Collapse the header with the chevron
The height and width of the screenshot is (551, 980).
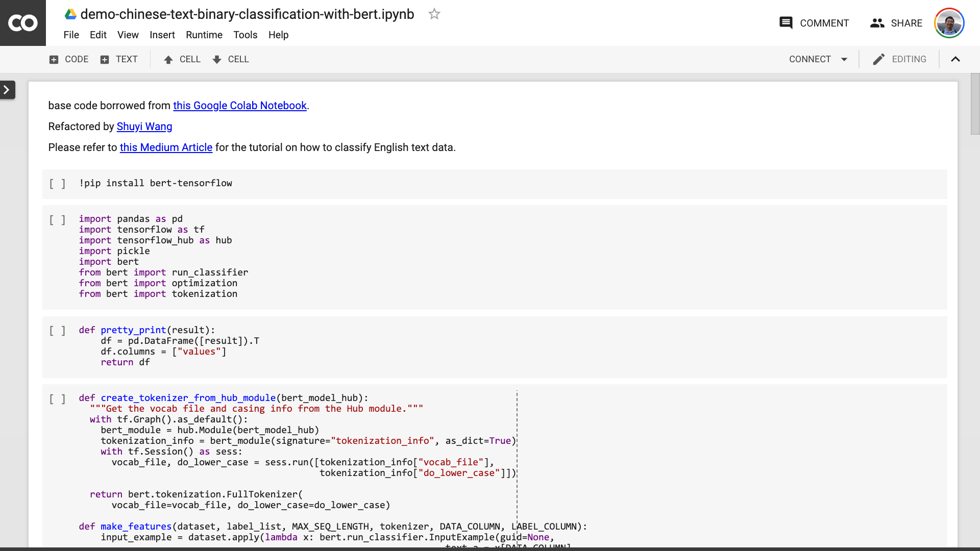(x=955, y=59)
